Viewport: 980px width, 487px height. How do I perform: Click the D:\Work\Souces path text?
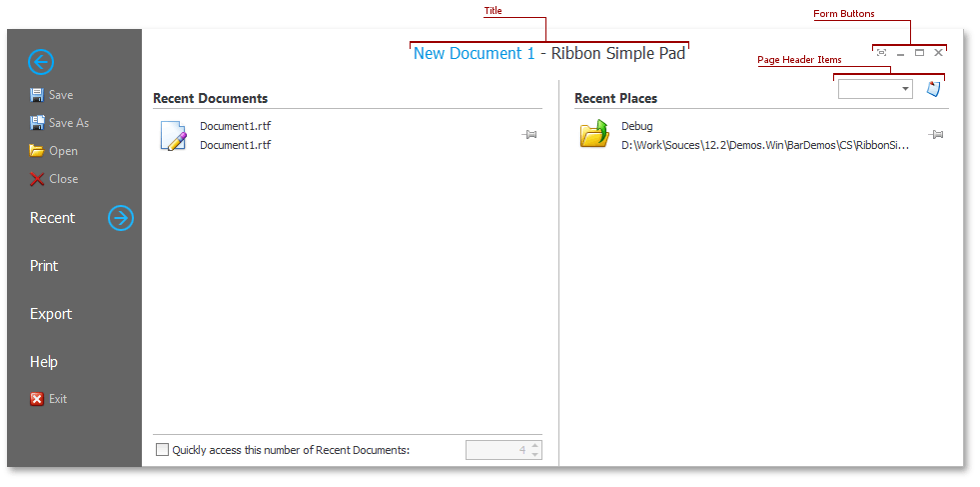pyautogui.click(x=765, y=145)
